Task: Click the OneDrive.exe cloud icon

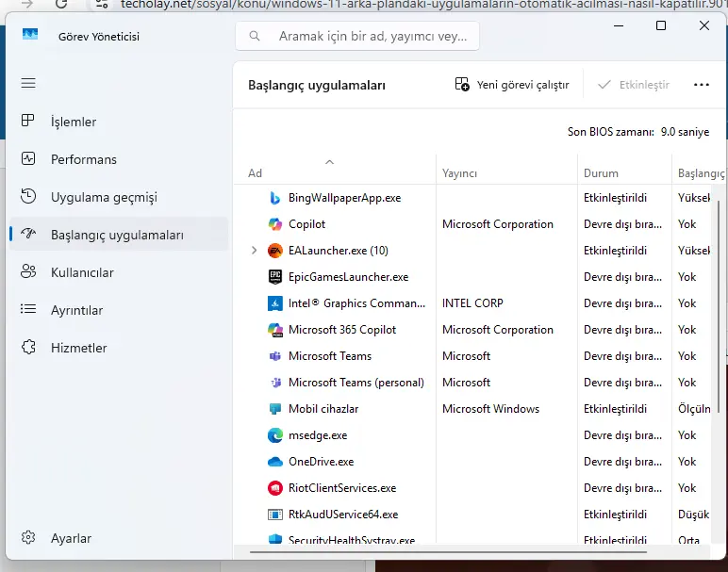Action: 275,462
